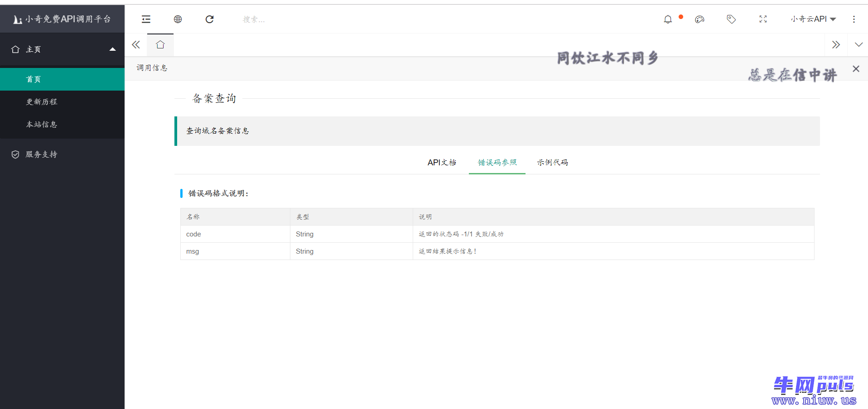The height and width of the screenshot is (409, 868).
Task: Open the theme palette icon
Action: click(x=699, y=19)
